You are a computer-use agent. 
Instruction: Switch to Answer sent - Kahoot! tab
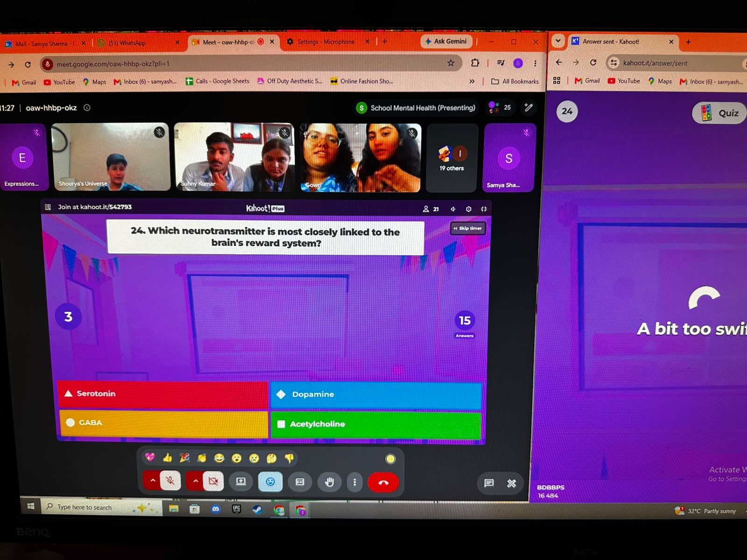coord(622,42)
